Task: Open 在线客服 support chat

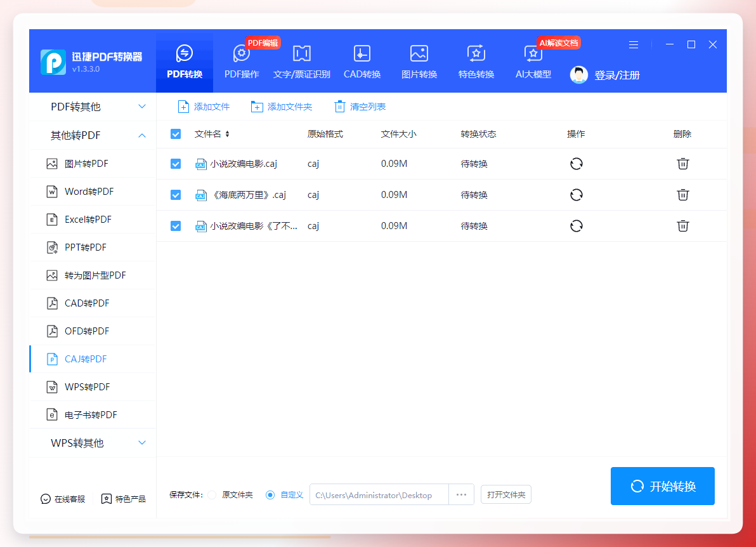Action: [x=63, y=499]
